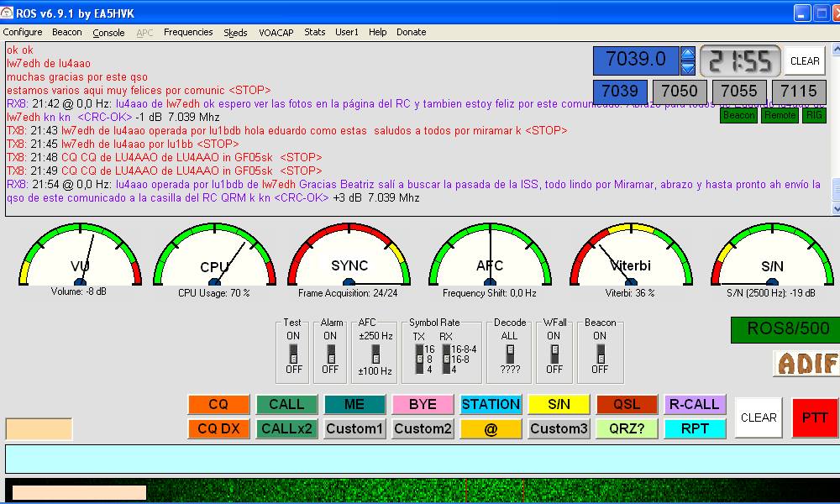
Task: Click the light blue transmit text field
Action: click(x=423, y=459)
